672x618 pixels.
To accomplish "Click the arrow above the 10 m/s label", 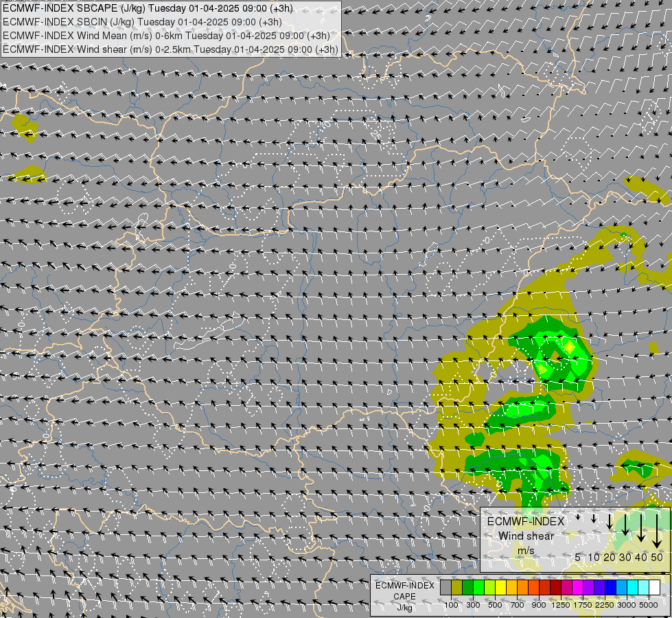I will click(594, 519).
